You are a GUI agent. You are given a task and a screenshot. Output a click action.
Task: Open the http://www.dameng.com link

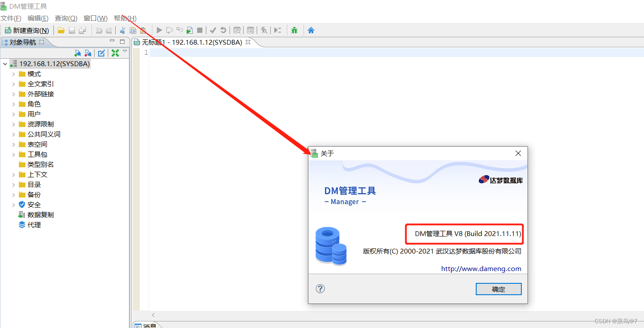point(481,269)
